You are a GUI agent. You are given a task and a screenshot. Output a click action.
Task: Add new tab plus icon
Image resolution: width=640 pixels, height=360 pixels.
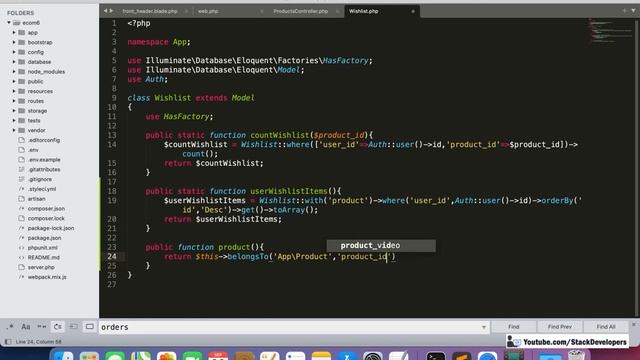tap(624, 11)
